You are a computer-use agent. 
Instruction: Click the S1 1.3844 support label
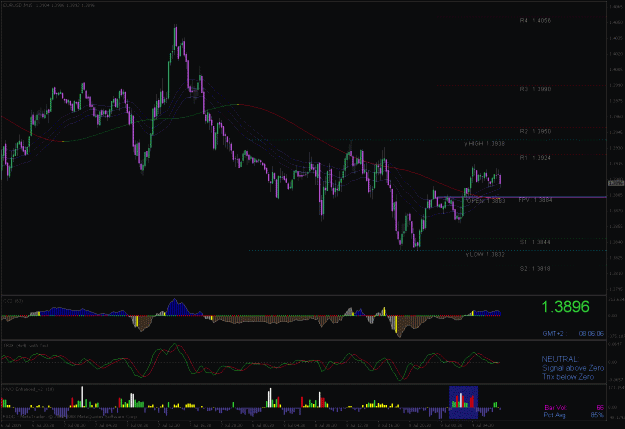coord(535,242)
